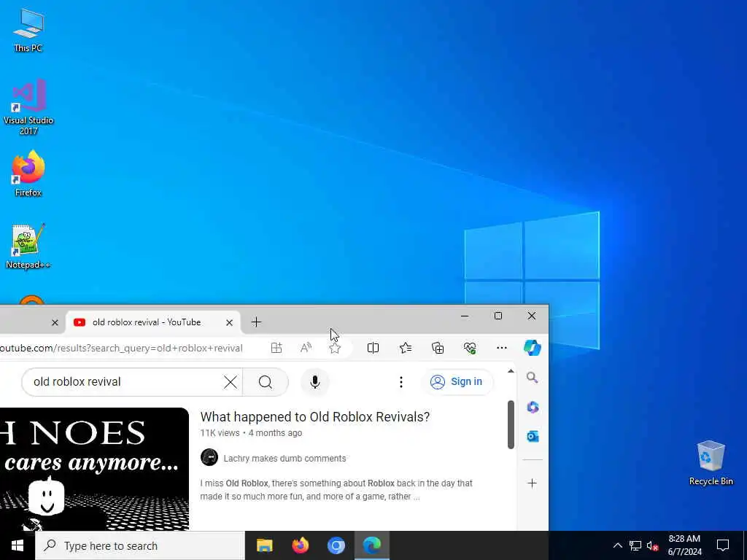
Task: Show hidden system tray icons
Action: pyautogui.click(x=617, y=545)
